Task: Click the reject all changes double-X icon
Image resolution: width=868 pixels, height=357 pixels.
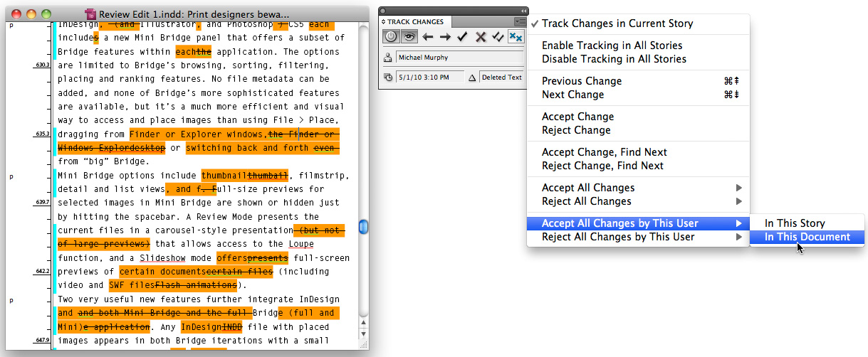Action: (516, 37)
